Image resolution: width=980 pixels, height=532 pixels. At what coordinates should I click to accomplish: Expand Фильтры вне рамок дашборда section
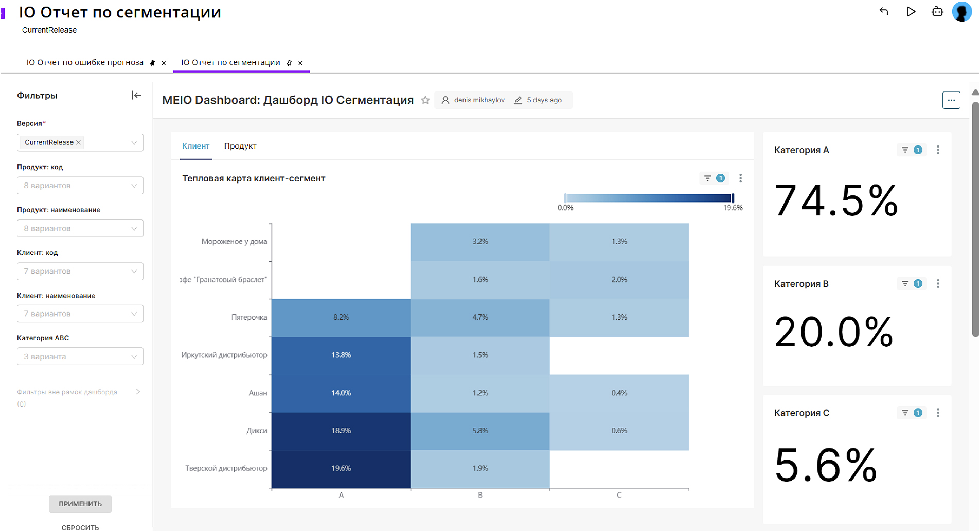pos(138,392)
